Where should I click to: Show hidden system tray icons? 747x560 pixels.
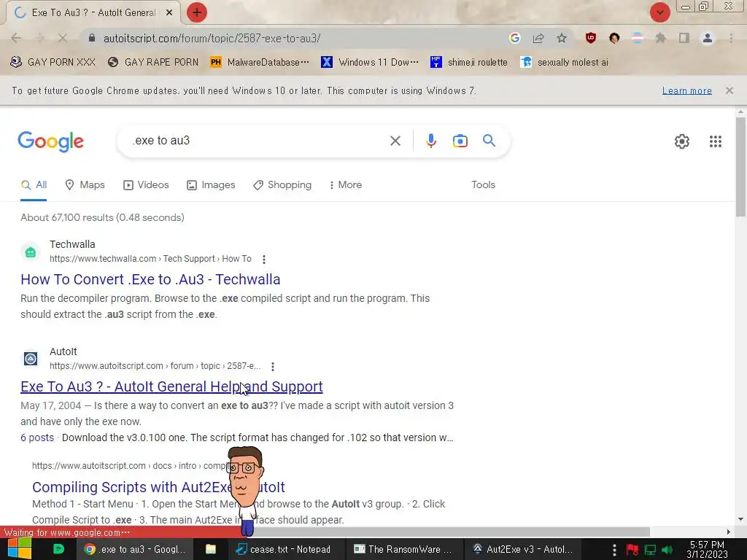(x=614, y=550)
